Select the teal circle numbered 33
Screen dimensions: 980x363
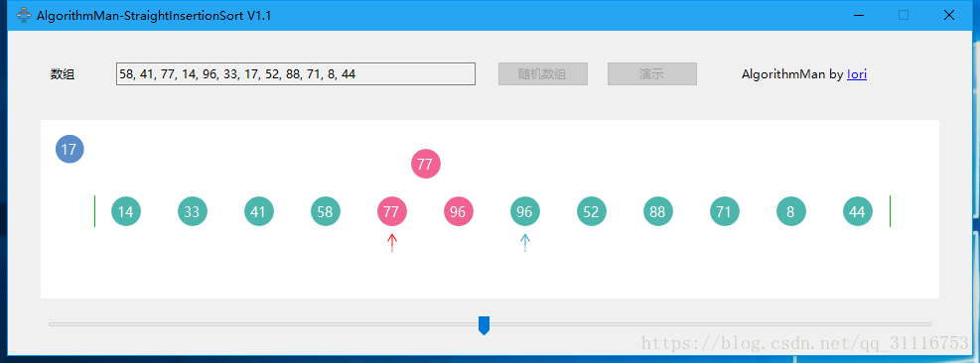tap(193, 211)
